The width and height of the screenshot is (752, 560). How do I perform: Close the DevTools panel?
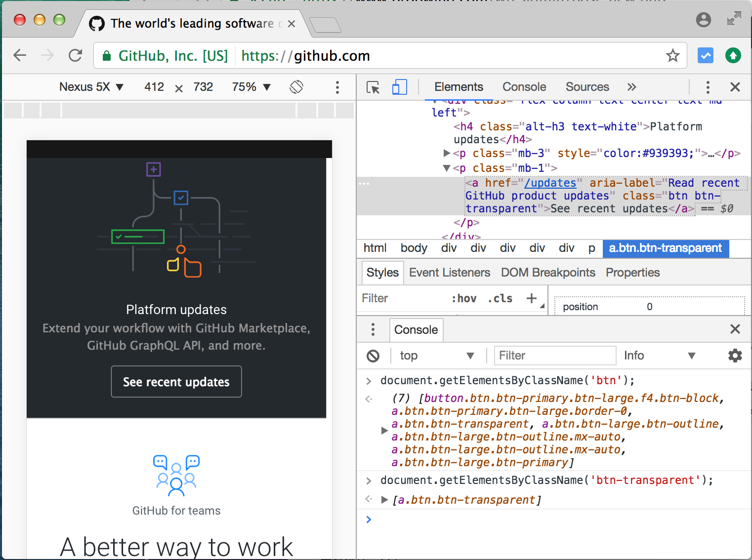(x=735, y=87)
